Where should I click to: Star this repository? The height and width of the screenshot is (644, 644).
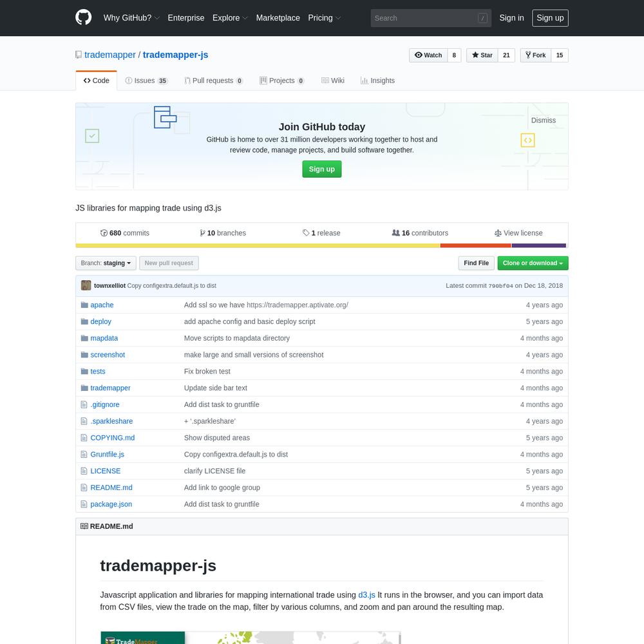(482, 55)
